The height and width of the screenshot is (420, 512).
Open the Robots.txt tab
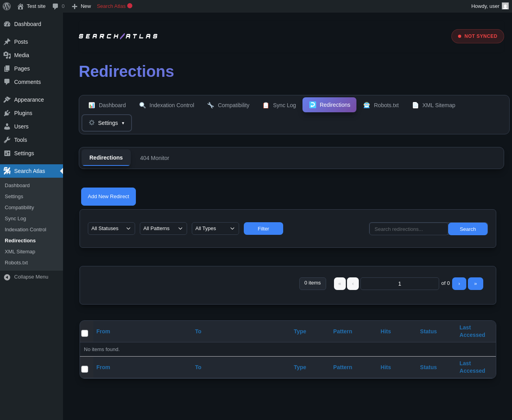coord(381,105)
